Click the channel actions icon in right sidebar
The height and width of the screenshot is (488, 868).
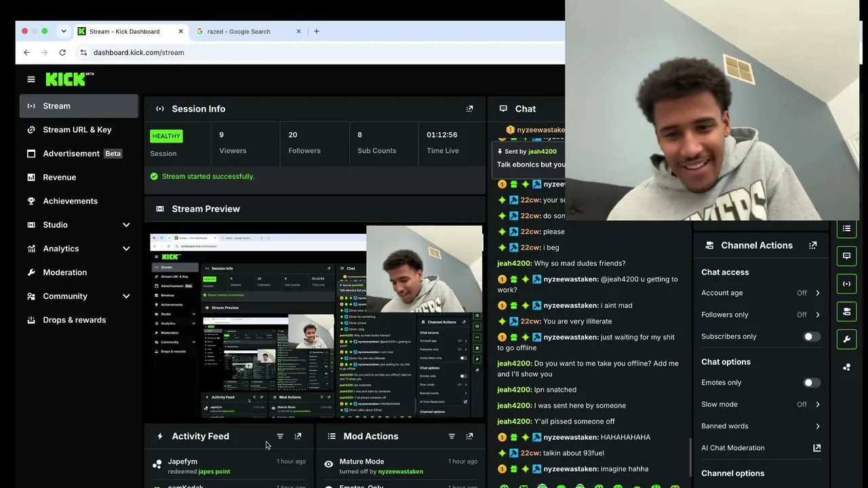[x=846, y=312]
